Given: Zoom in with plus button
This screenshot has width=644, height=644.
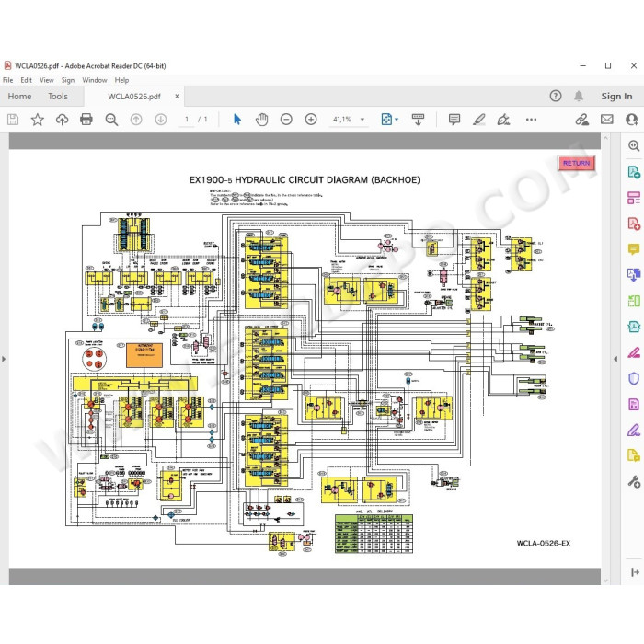Looking at the screenshot, I should (x=311, y=120).
